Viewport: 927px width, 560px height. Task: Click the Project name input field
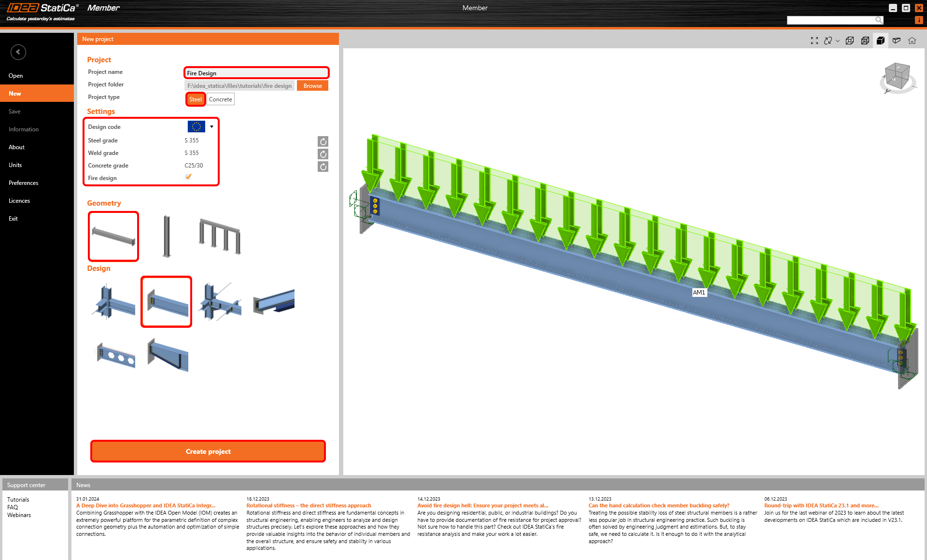click(256, 72)
